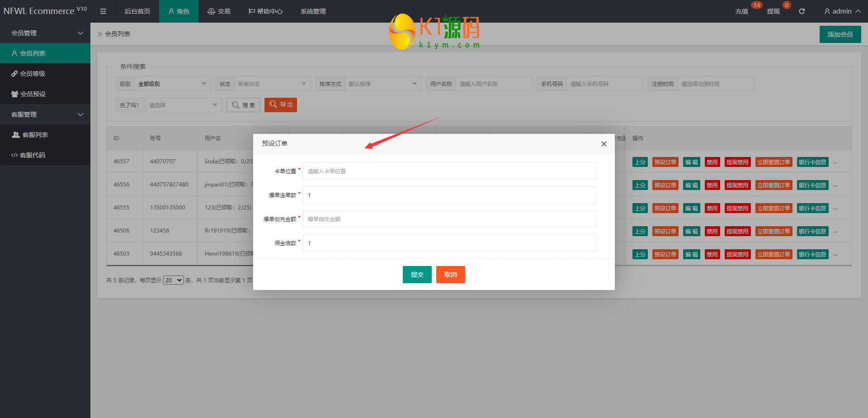868x418 pixels.
Task: Open the 排序方式 dropdown
Action: (x=383, y=84)
